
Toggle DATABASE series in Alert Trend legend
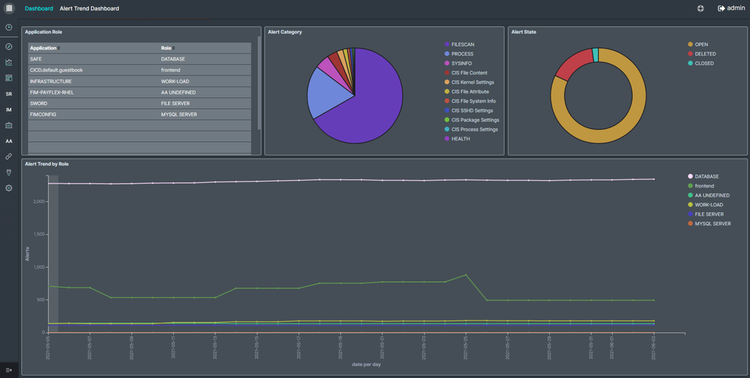coord(703,177)
